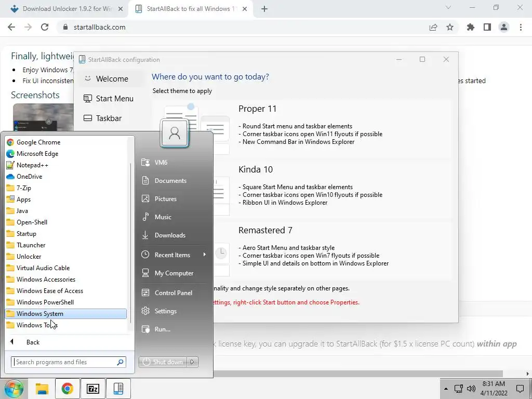The height and width of the screenshot is (399, 532).
Task: Open Chrome extensions puzzle icon
Action: click(471, 27)
